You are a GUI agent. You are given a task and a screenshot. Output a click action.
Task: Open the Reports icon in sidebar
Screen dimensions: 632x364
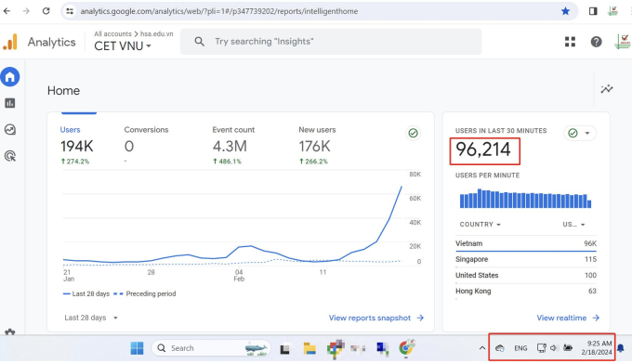tap(10, 103)
